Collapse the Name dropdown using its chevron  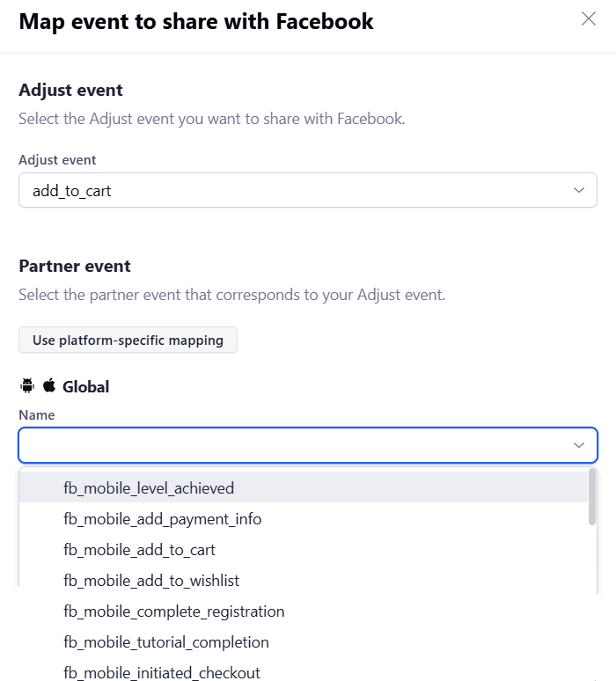[x=579, y=445]
